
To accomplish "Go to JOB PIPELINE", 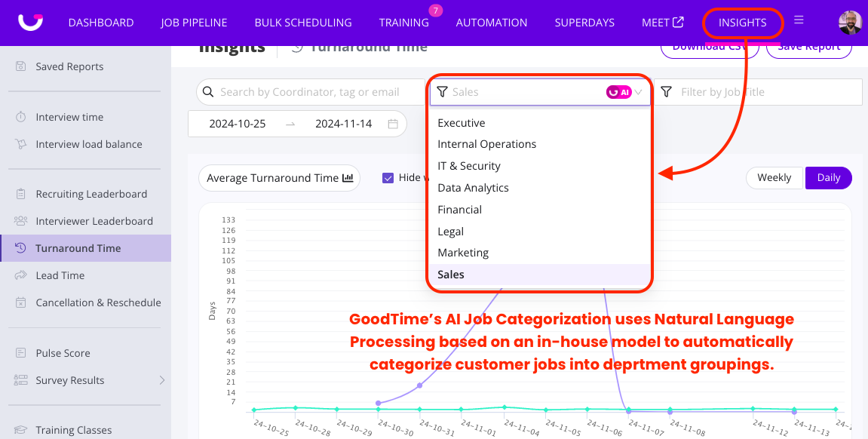I will tap(194, 23).
